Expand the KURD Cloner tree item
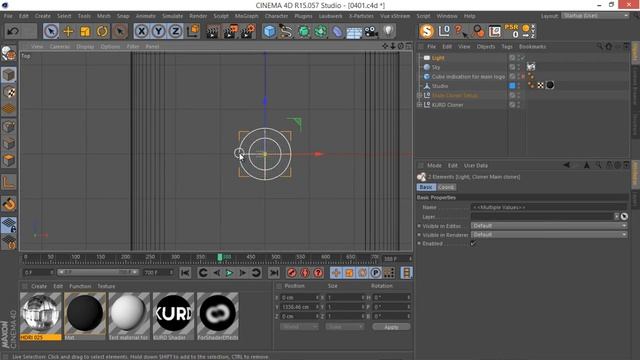Viewport: 640px width, 360px height. click(x=419, y=105)
